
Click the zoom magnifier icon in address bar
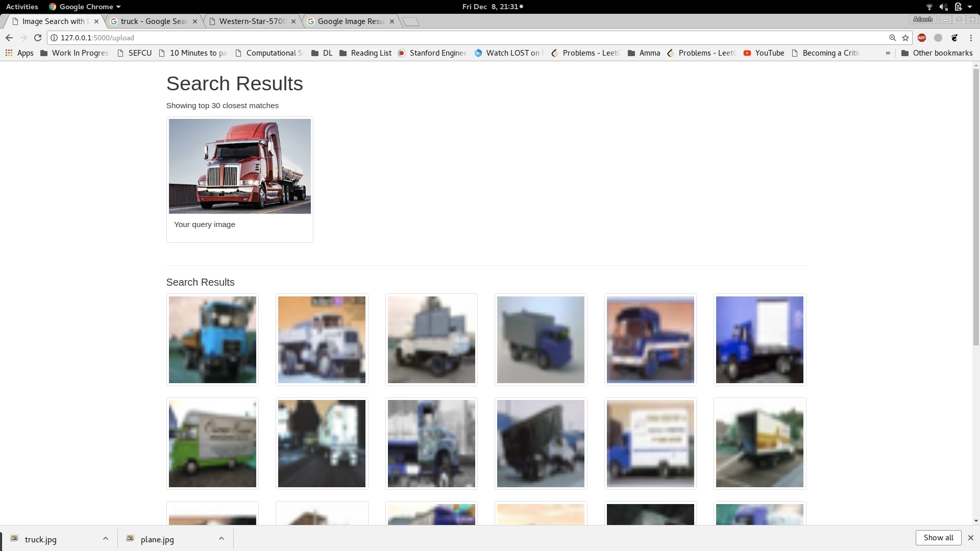click(x=892, y=38)
